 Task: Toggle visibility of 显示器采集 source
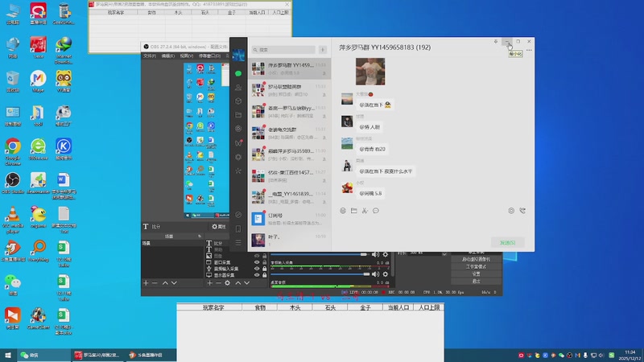257,274
